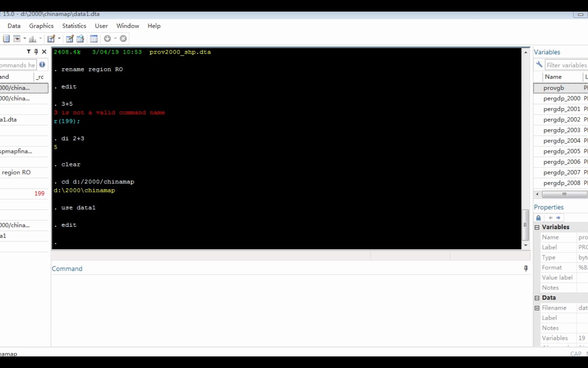The width and height of the screenshot is (588, 368).
Task: Open the More icon dropdown arrow
Action: pyautogui.click(x=115, y=39)
